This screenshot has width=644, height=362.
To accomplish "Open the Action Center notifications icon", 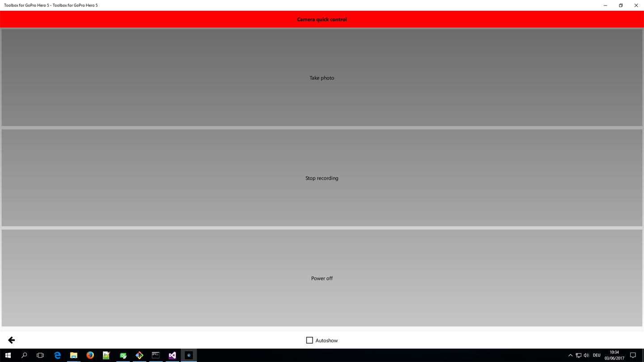I will [x=633, y=355].
